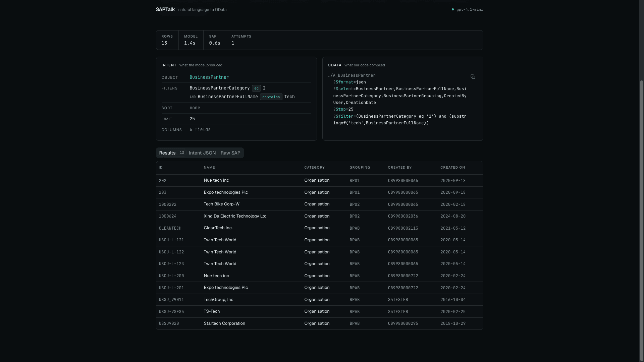Switch to the Intent JSON tab
Screen dimensions: 644x362
click(x=202, y=153)
